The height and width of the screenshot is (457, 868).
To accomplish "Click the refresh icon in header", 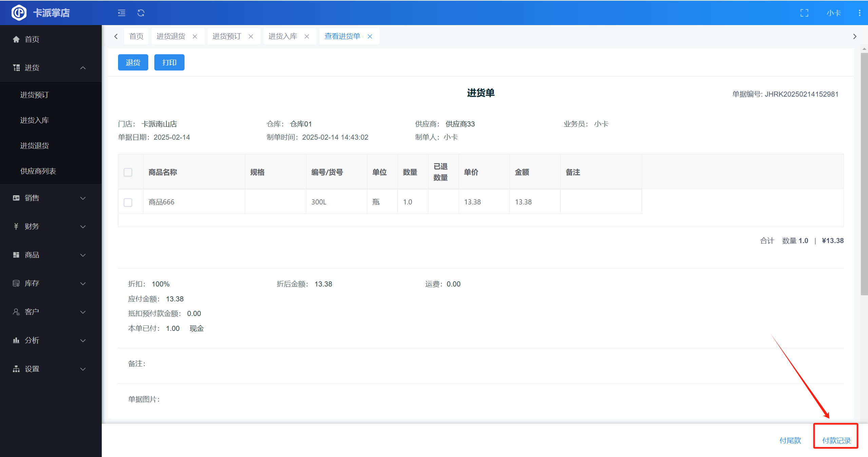I will (x=141, y=13).
